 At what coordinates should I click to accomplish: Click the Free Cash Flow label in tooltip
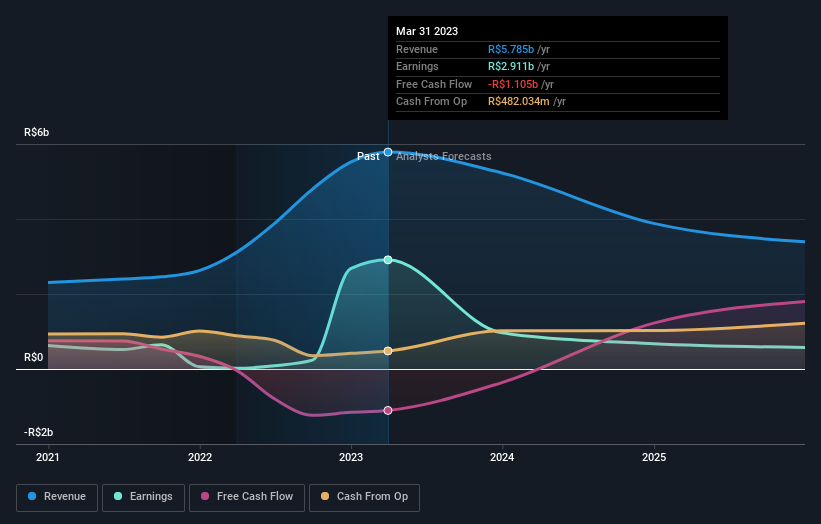(x=434, y=84)
